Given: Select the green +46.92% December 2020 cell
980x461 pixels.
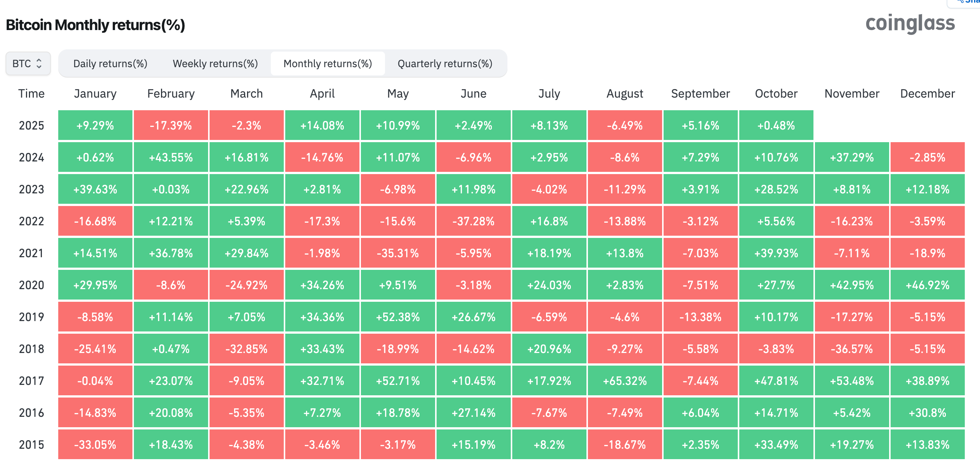Looking at the screenshot, I should pyautogui.click(x=927, y=284).
